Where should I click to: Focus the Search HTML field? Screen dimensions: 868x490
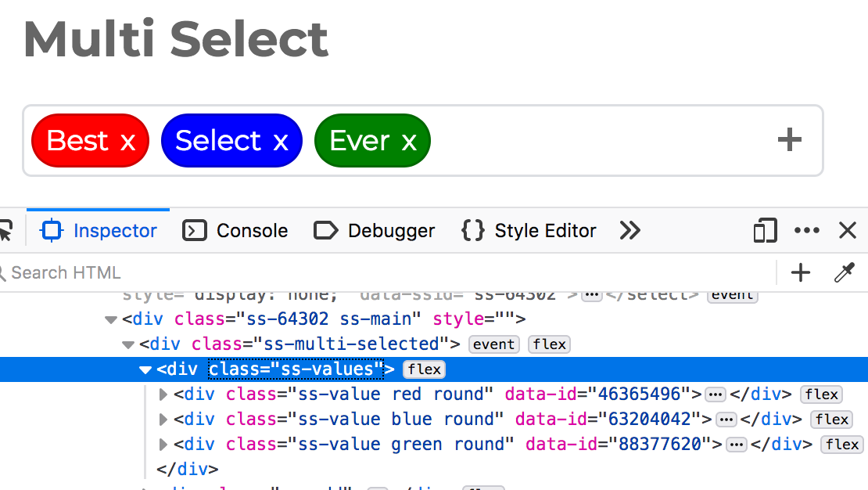[x=388, y=272]
